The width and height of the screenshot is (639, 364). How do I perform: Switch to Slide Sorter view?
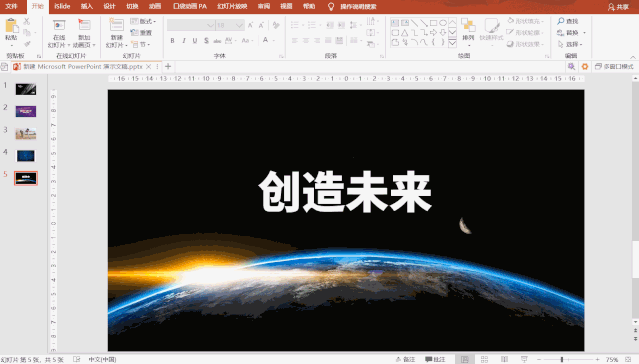pos(485,359)
